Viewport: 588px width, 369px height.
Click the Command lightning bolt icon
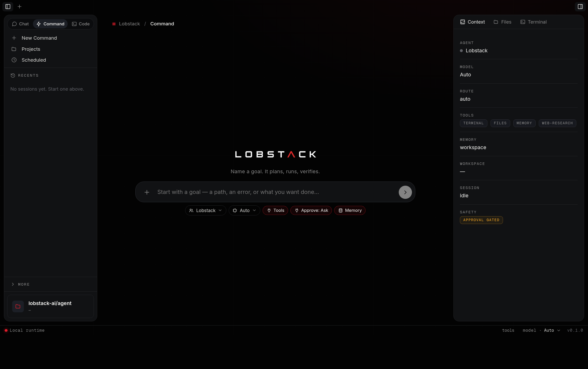[39, 24]
